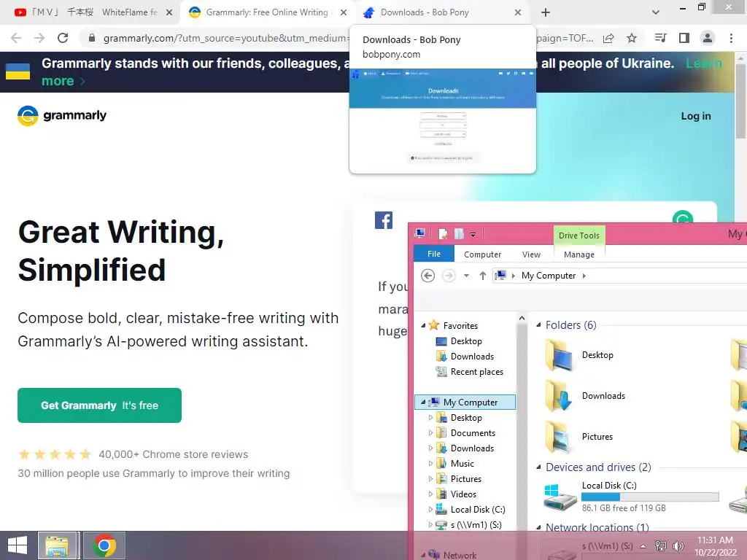Screen dimensions: 747x560
Task: Expand the Music node in the tree
Action: point(430,463)
